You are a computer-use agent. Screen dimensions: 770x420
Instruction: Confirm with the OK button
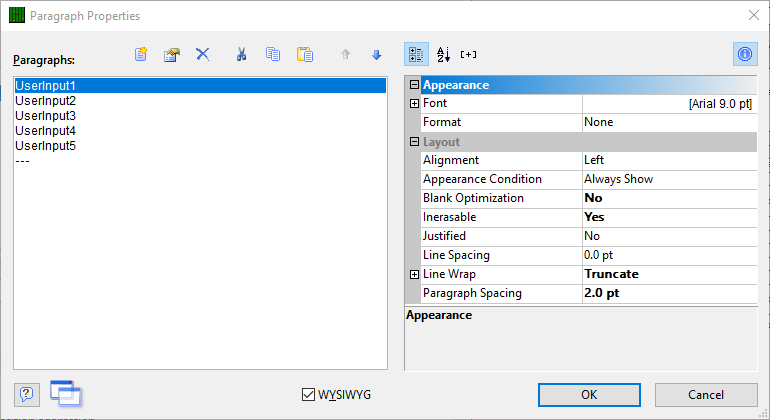(589, 395)
